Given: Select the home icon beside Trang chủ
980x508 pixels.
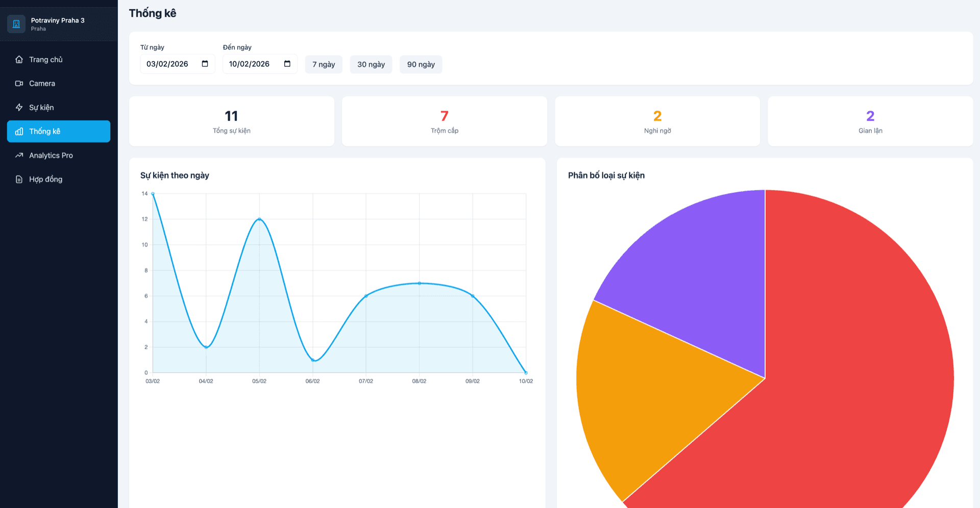Looking at the screenshot, I should point(19,59).
